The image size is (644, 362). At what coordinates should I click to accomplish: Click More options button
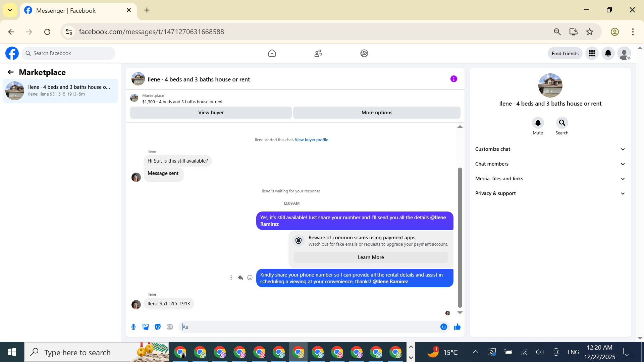[x=377, y=113]
